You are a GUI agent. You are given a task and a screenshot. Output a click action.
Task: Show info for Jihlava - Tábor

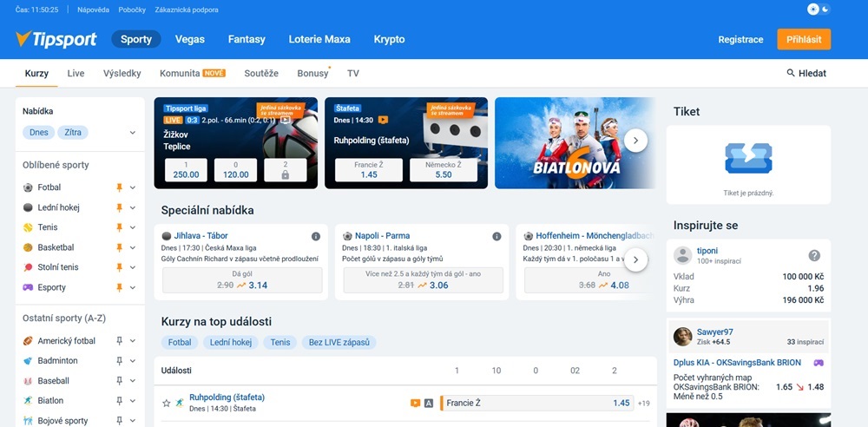pos(316,236)
